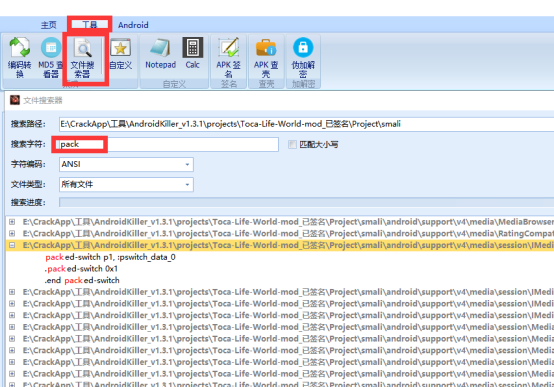
Task: Switch to the 主页 ribbon tab
Action: [x=49, y=25]
